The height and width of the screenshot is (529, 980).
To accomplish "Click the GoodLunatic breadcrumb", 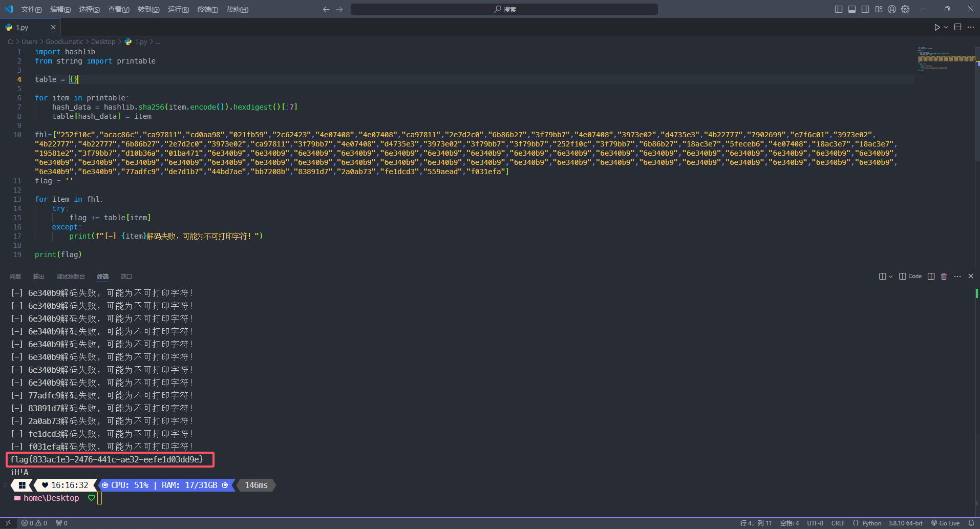I will click(64, 42).
